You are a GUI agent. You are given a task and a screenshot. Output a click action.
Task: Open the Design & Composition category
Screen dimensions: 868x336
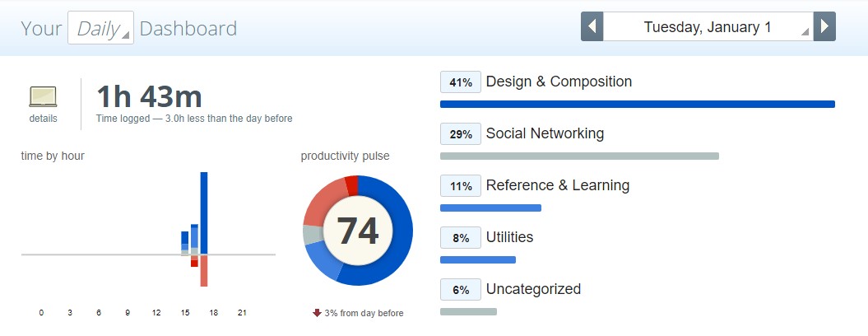[x=559, y=82]
